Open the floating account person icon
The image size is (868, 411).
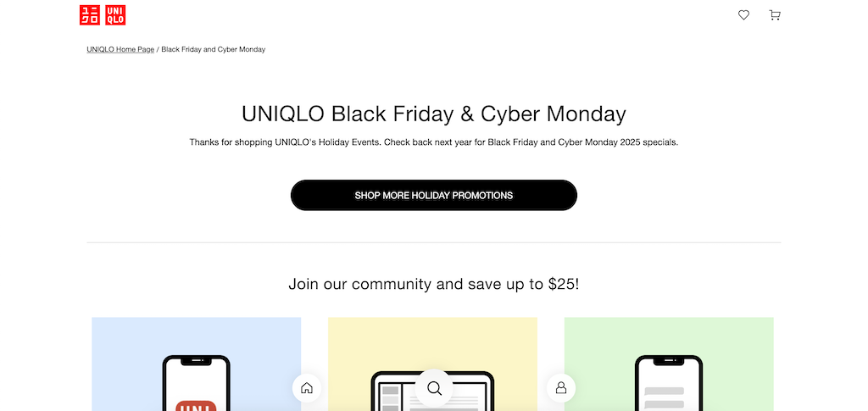coord(561,388)
